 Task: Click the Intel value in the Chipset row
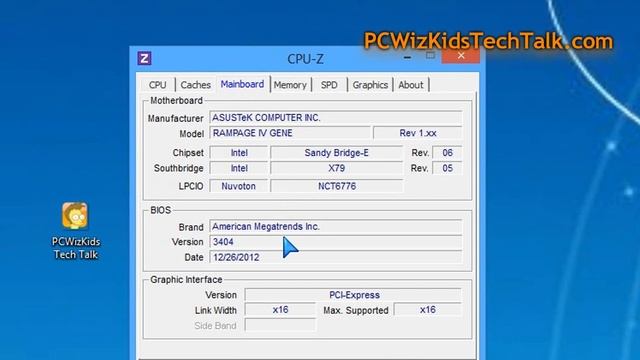(x=239, y=153)
